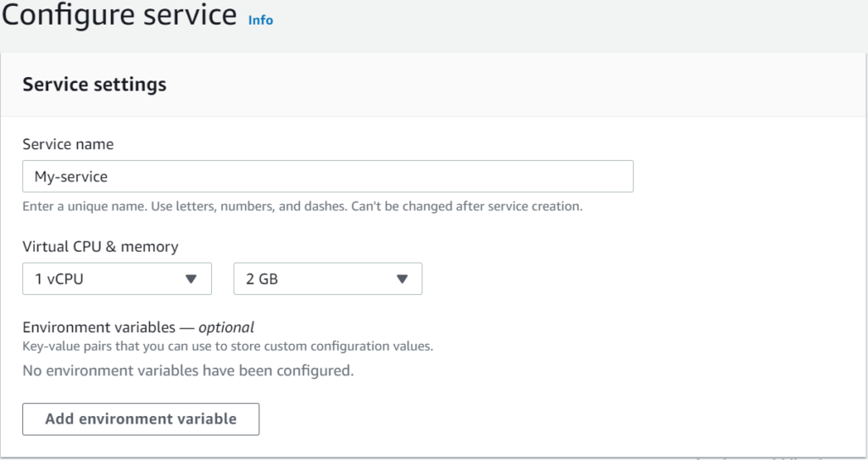Viewport: 868px width, 460px height.
Task: Click the Service name field label
Action: [x=68, y=144]
